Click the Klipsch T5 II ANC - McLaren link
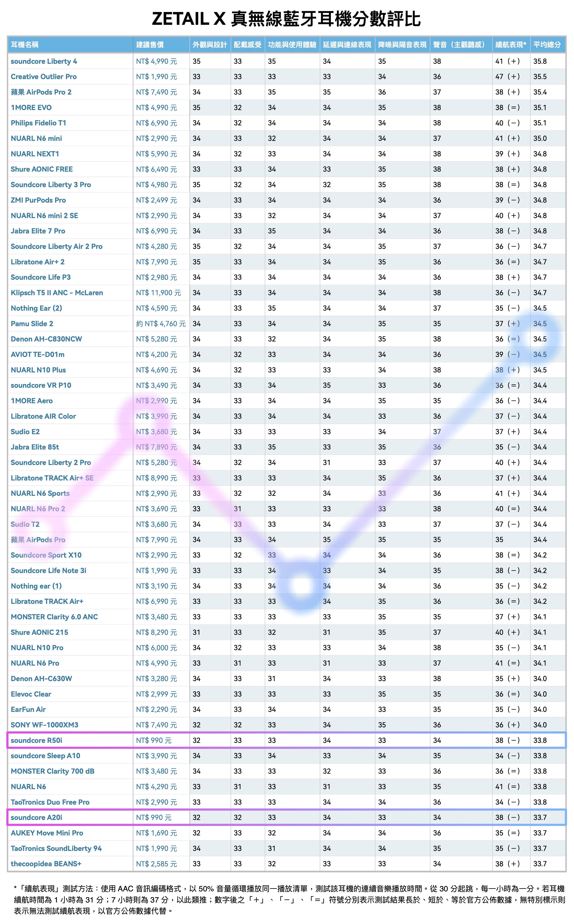 pos(57,293)
